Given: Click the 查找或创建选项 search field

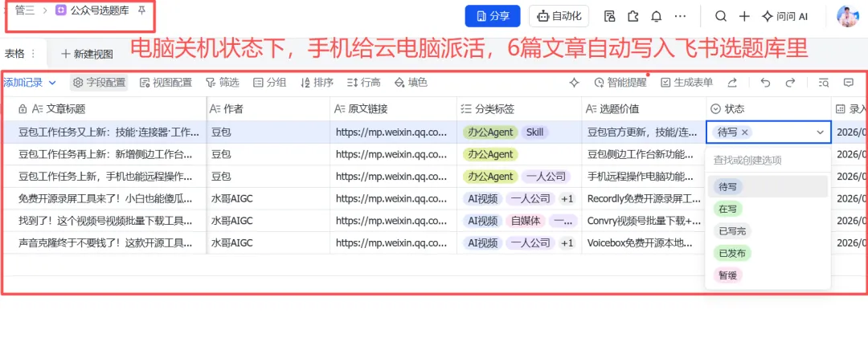Looking at the screenshot, I should tap(768, 161).
